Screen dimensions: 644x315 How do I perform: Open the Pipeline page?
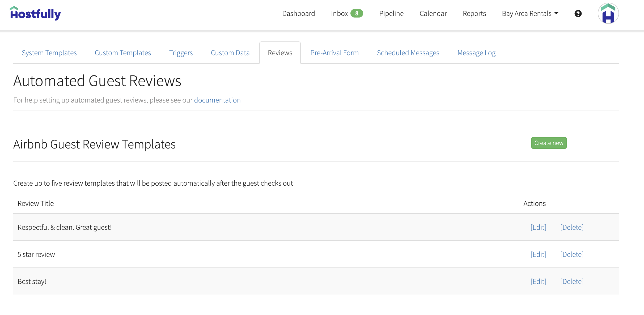pos(391,14)
